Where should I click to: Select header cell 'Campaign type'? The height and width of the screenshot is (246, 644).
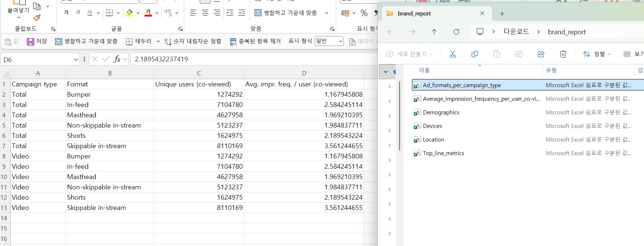pos(38,84)
